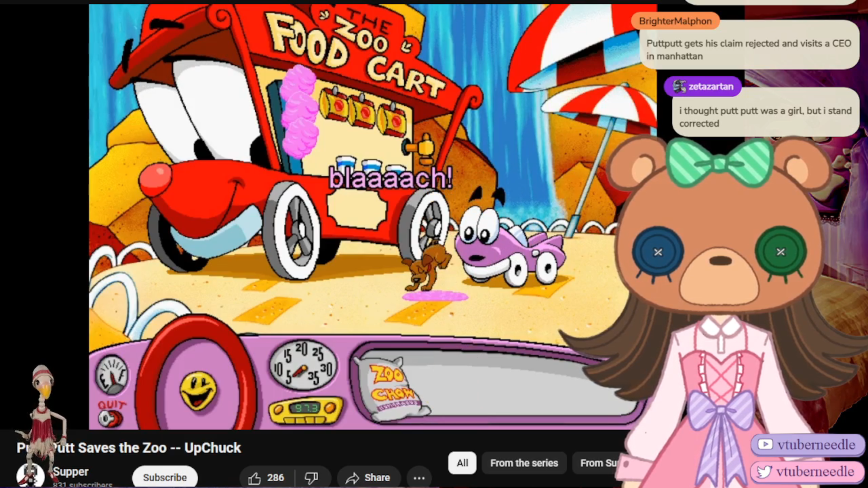Click the Twitter vtuberneedle badge
Screen dimensions: 868x488
[807, 472]
